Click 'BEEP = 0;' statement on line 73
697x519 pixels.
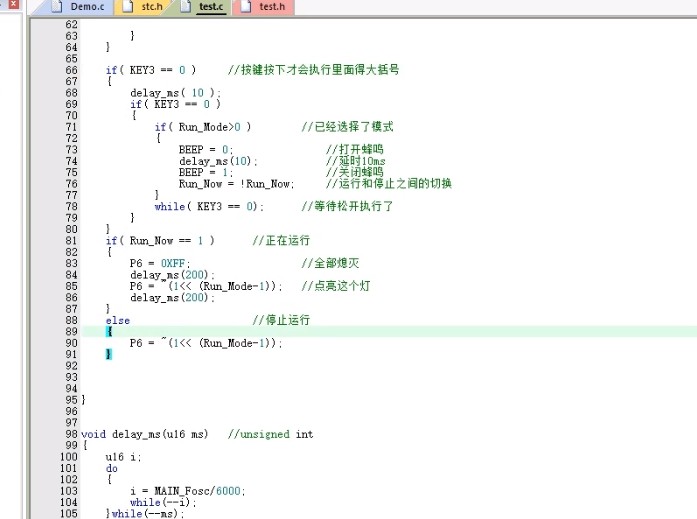tap(206, 150)
